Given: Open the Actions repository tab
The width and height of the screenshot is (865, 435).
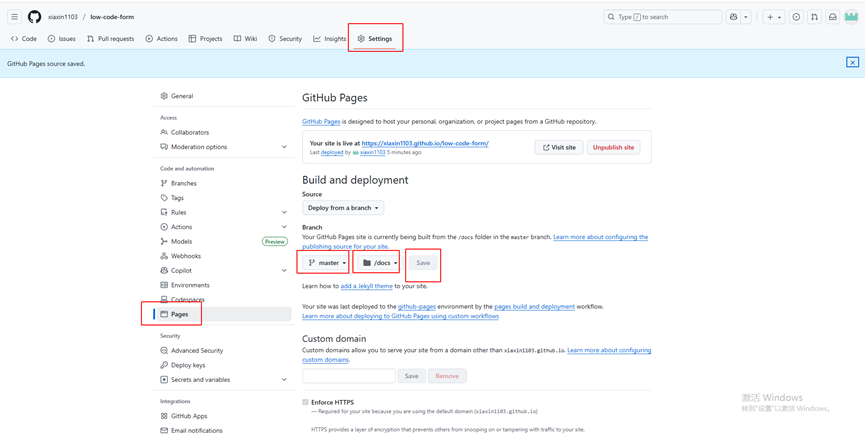Looking at the screenshot, I should 162,39.
